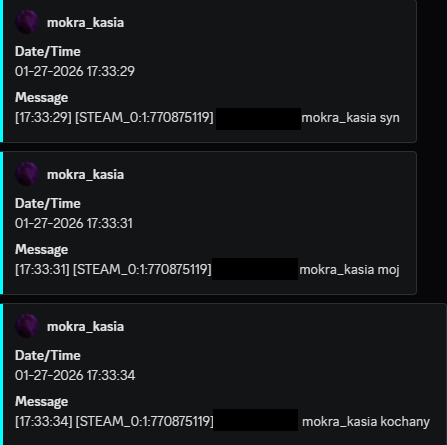Open mokra_kasia author name in first embed
This screenshot has width=447, height=445.
coord(85,23)
